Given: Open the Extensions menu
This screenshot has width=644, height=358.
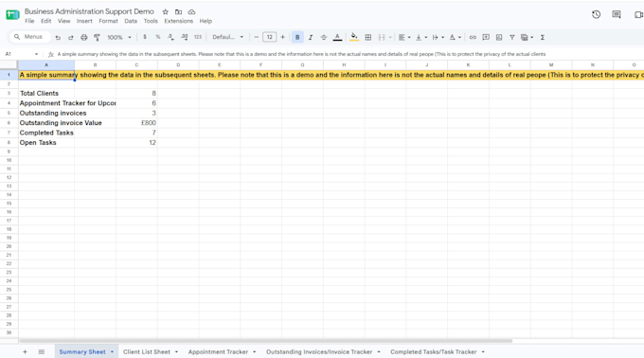Looking at the screenshot, I should click(178, 21).
